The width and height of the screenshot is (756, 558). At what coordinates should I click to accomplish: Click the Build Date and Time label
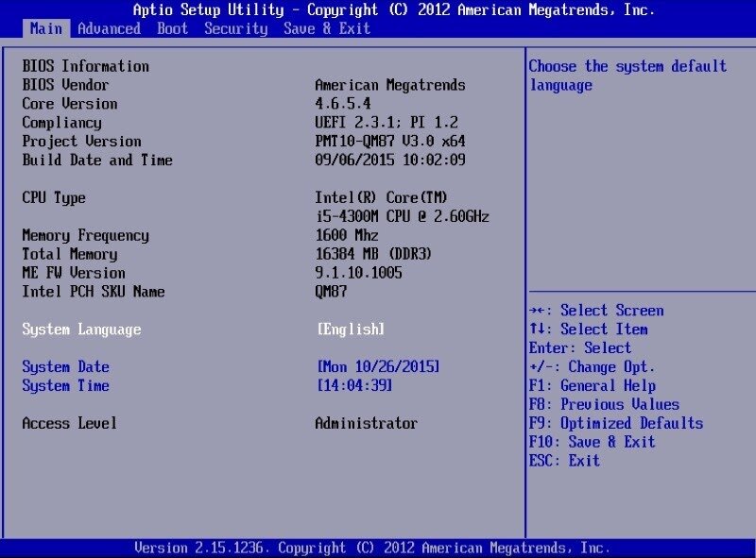pyautogui.click(x=97, y=160)
